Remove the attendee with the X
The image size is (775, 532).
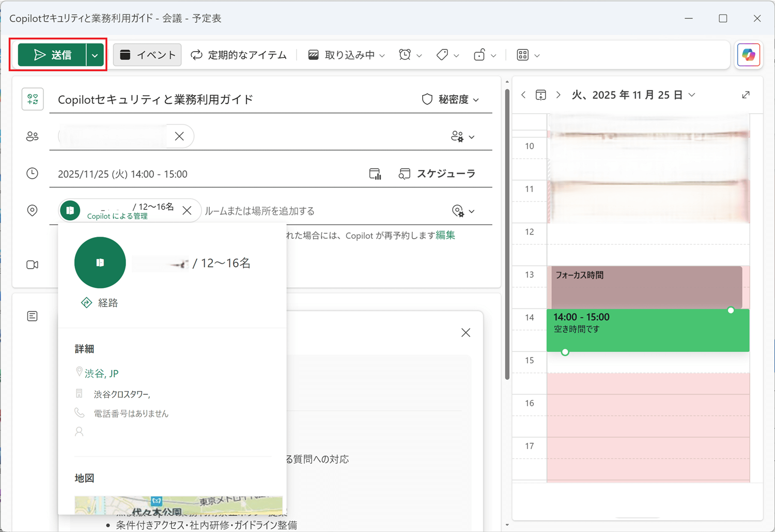[179, 136]
